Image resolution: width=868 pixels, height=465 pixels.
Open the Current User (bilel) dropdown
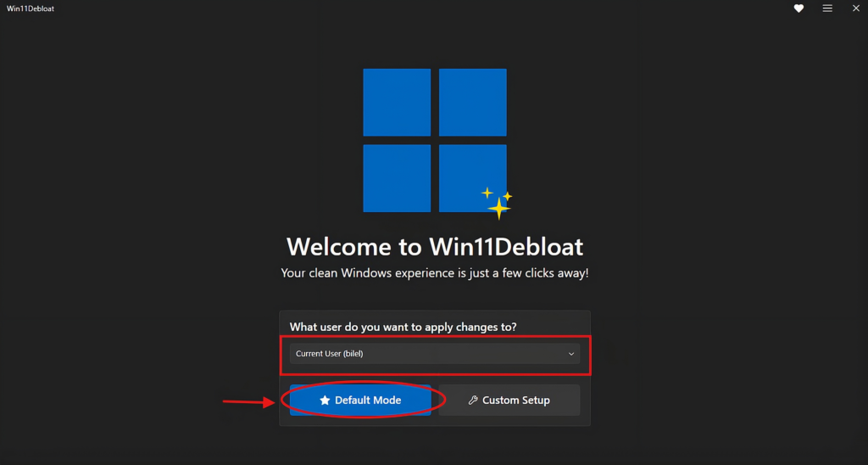point(435,354)
